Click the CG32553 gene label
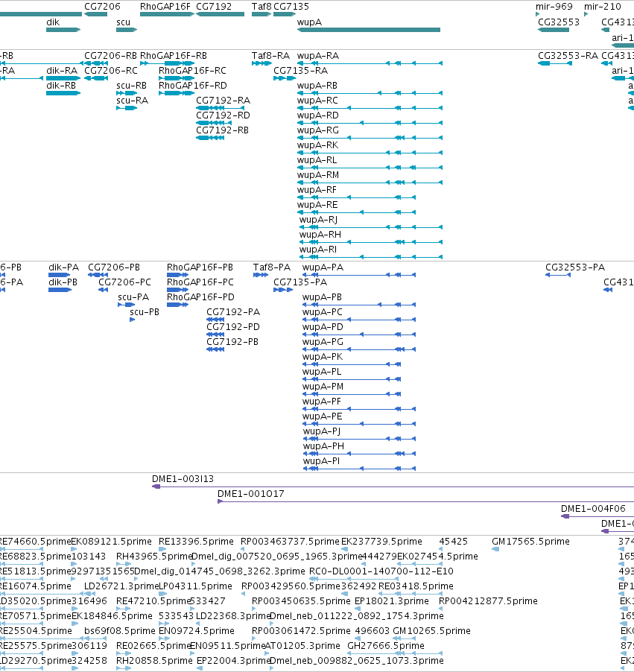The width and height of the screenshot is (634, 672). pyautogui.click(x=559, y=22)
